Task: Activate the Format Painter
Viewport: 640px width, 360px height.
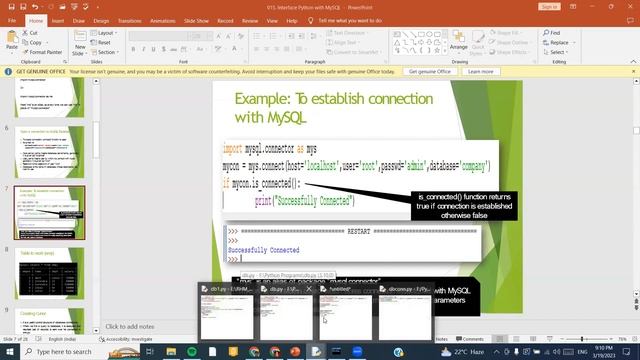Action: pos(42,52)
